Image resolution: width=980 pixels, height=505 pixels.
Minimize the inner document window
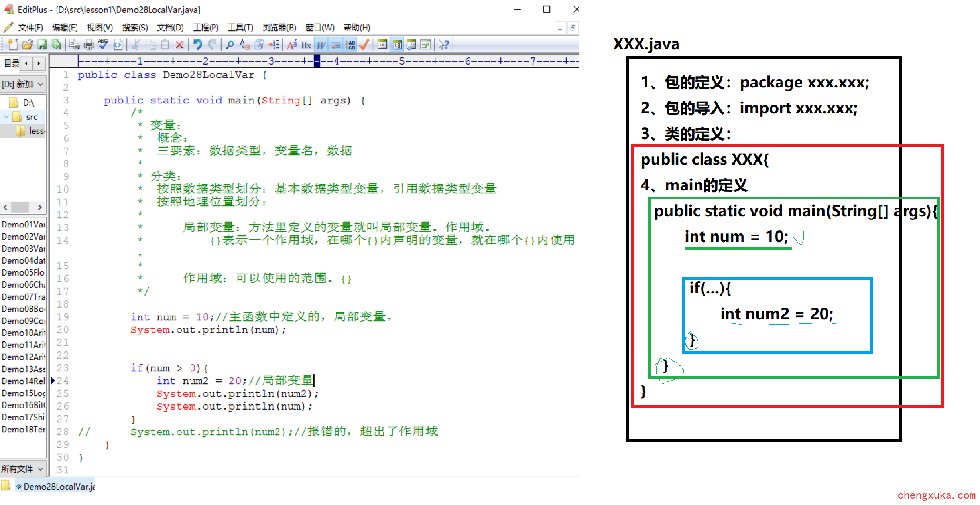(560, 28)
